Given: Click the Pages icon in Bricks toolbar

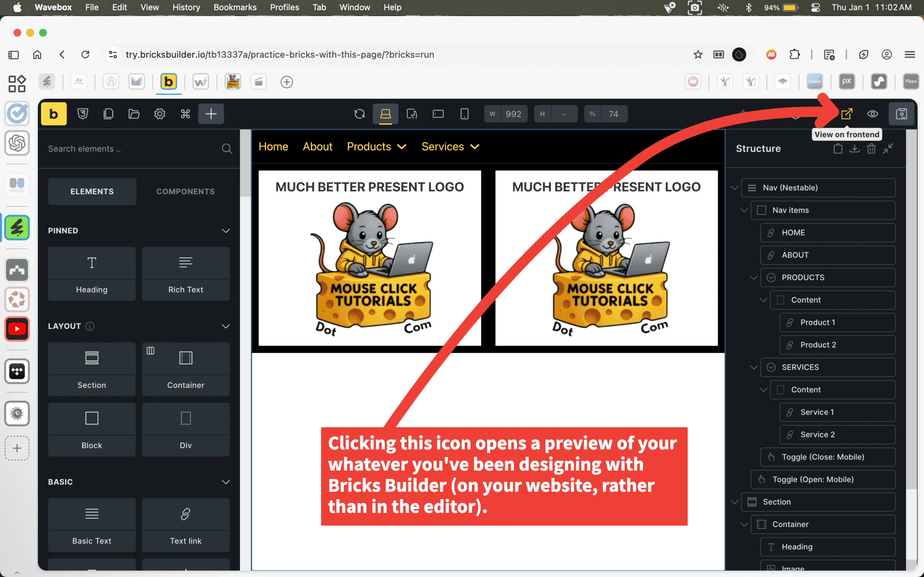Looking at the screenshot, I should pos(108,114).
